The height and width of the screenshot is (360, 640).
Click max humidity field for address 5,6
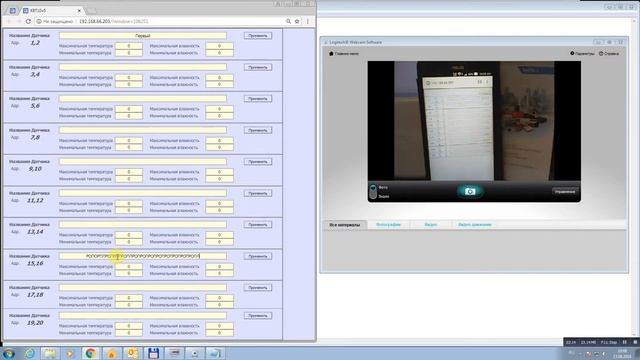[220, 109]
